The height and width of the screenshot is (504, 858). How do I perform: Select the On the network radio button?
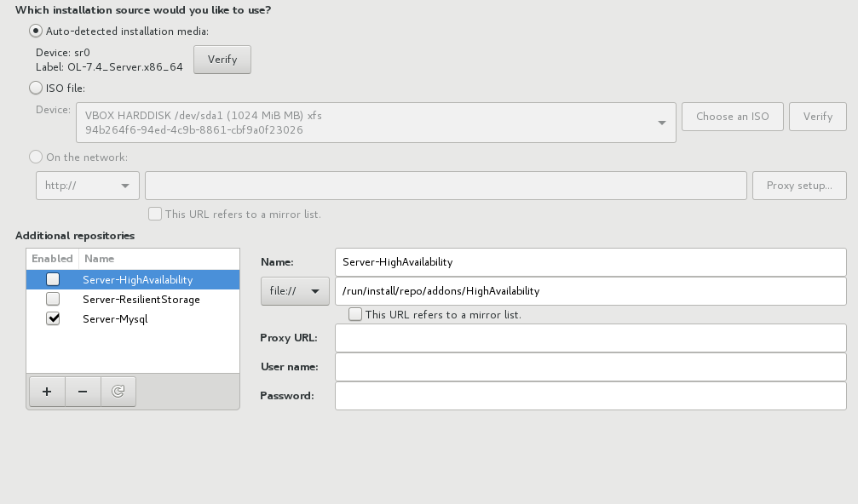[x=36, y=157]
